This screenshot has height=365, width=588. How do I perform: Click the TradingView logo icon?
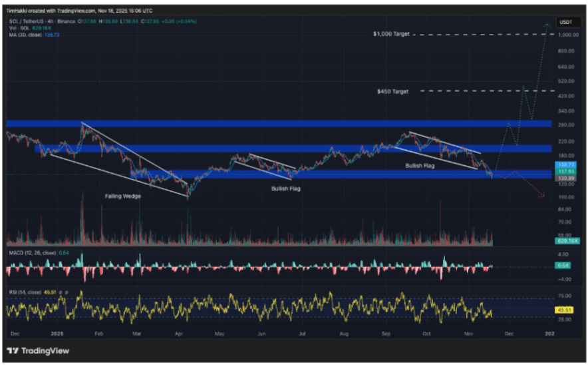pyautogui.click(x=13, y=351)
